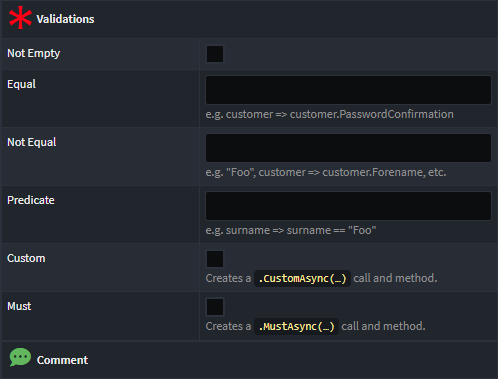Click the Predicate property label
Viewport: 498px width, 379px height.
(31, 200)
